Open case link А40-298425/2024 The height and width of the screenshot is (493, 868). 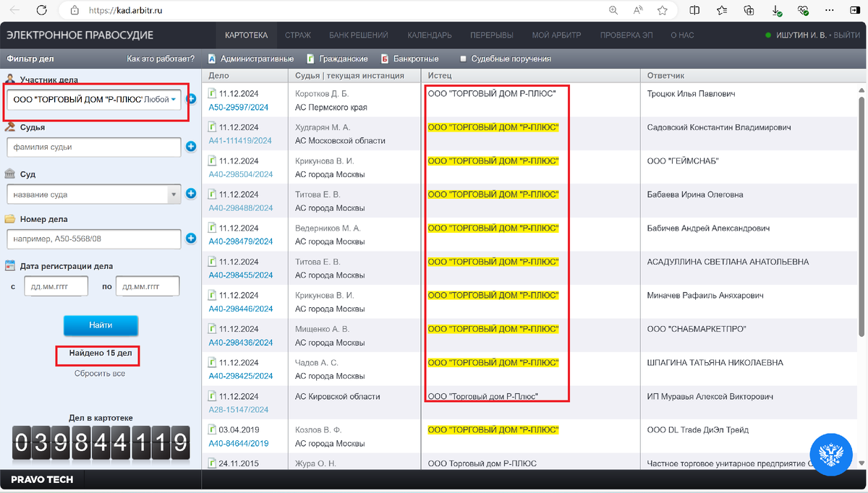point(241,376)
